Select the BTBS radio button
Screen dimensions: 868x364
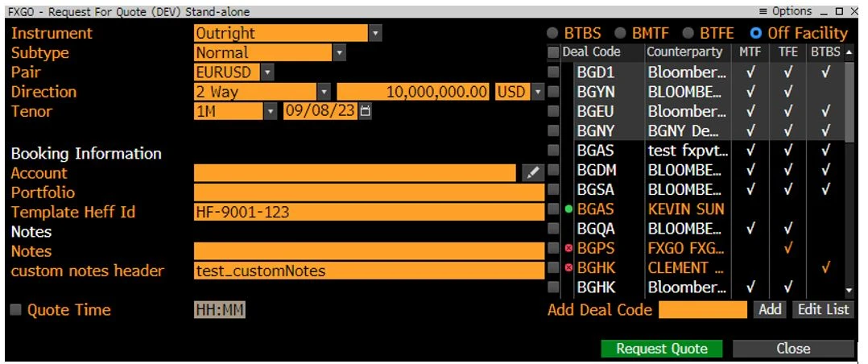552,33
